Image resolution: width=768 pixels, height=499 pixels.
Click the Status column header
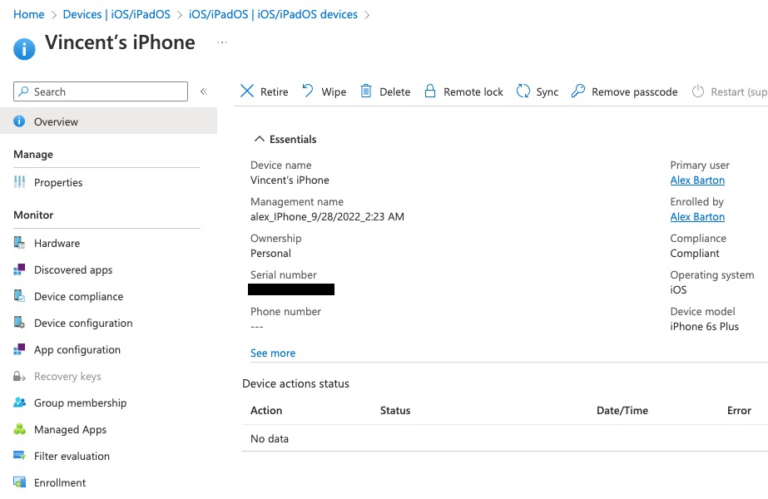(x=395, y=410)
